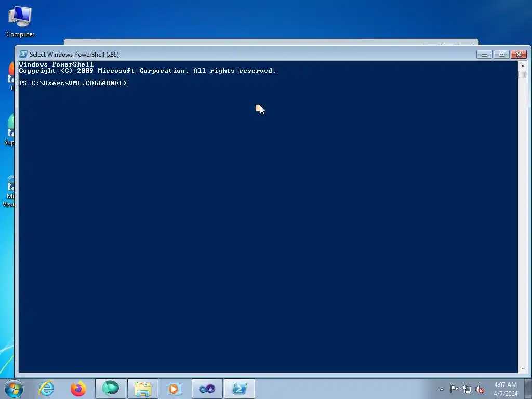
Task: Click the PS C:\Users\VM1.COLLABNET> prompt line
Action: point(73,83)
